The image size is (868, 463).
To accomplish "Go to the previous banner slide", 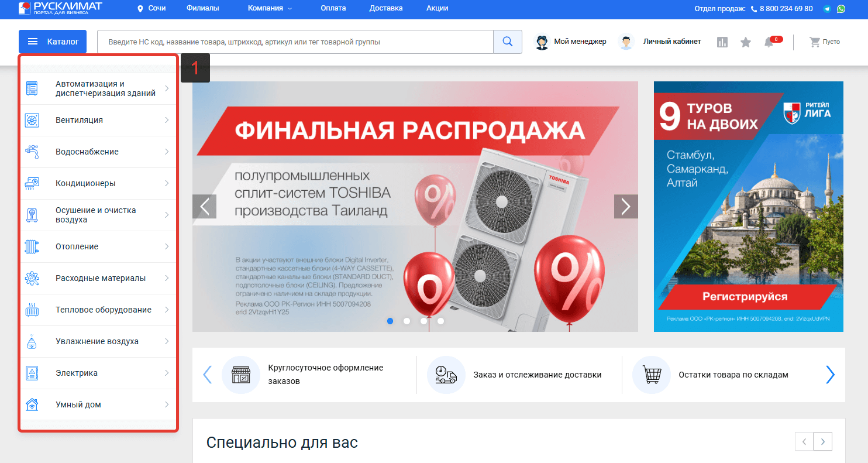I will click(205, 206).
